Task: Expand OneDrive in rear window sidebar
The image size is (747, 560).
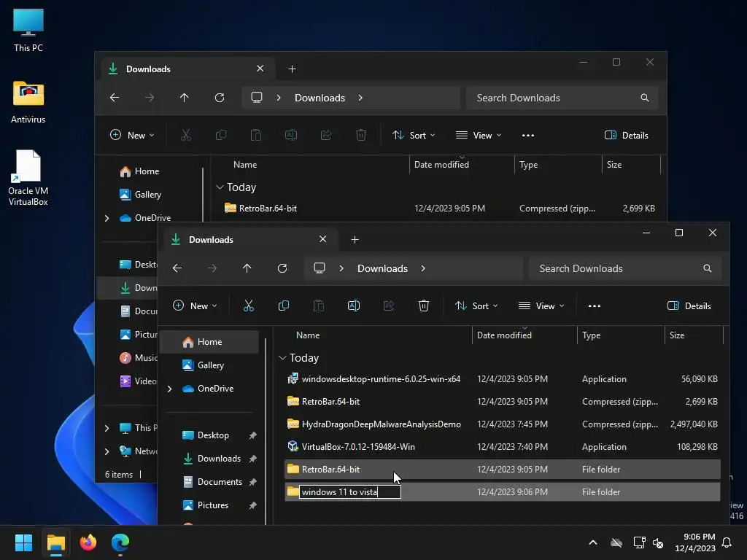Action: [x=107, y=218]
